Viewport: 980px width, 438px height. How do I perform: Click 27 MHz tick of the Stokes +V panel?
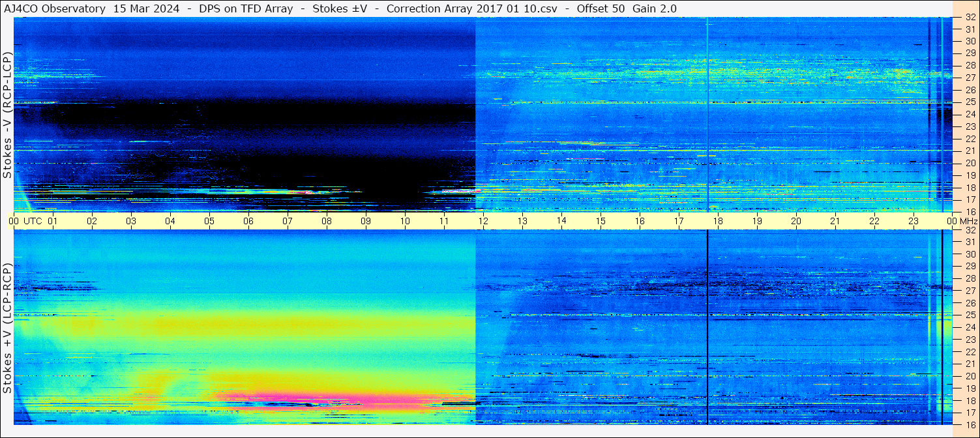[970, 291]
